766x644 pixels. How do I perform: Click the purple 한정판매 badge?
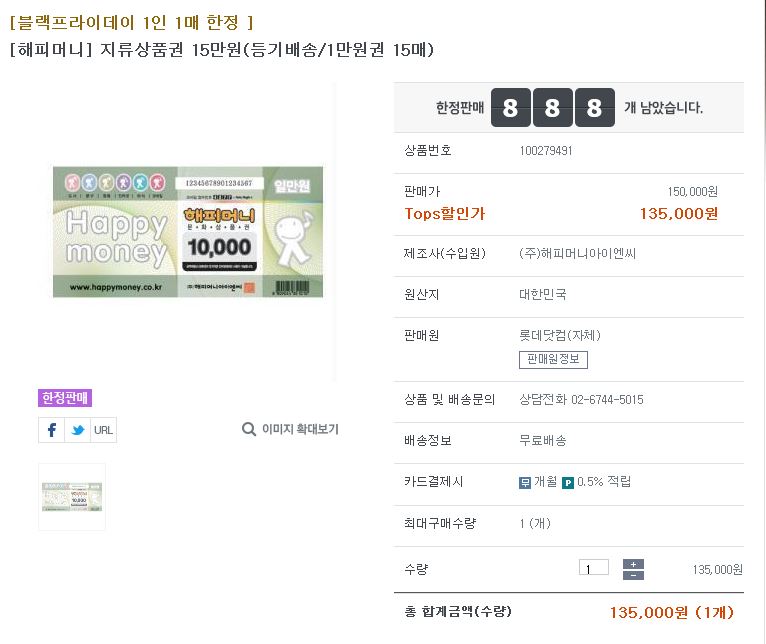coord(65,398)
